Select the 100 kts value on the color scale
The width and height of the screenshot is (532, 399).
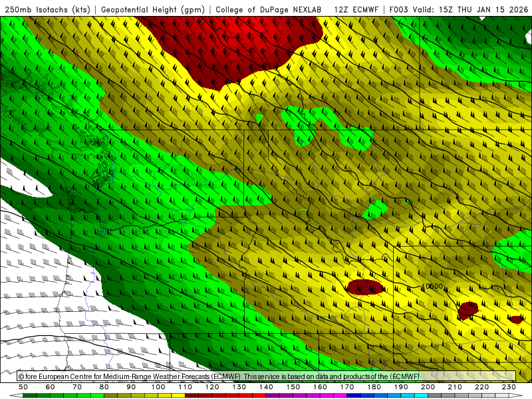158,387
